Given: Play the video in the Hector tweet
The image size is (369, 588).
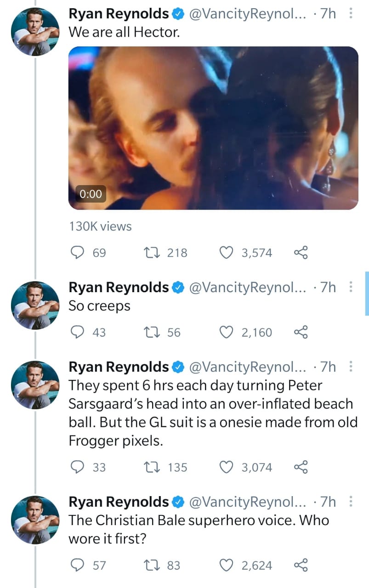Looking at the screenshot, I should click(213, 128).
